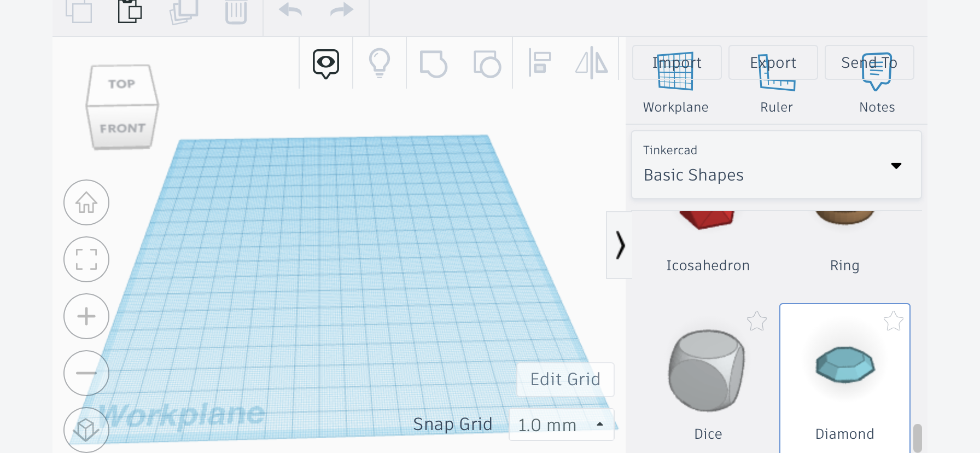Select the Icosahedron shape
Image resolution: width=980 pixels, height=453 pixels.
(x=708, y=242)
